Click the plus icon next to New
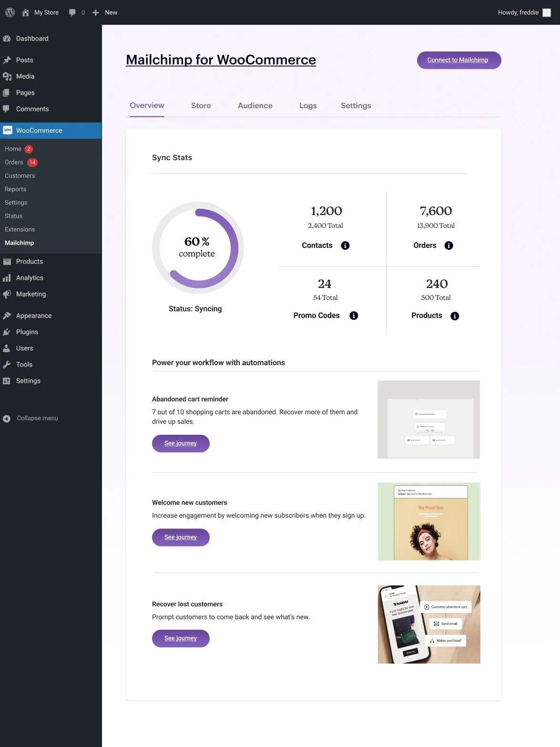This screenshot has width=560, height=747. click(x=95, y=13)
